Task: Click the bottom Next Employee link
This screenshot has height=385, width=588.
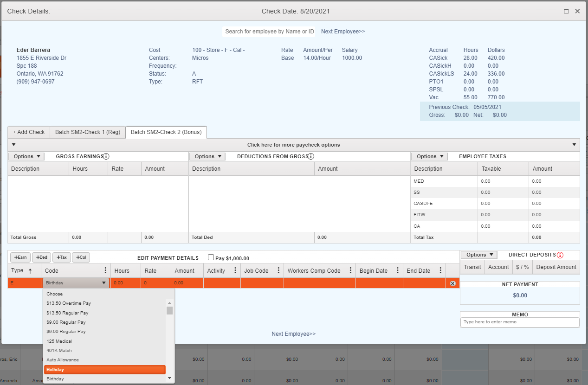Action: 294,334
